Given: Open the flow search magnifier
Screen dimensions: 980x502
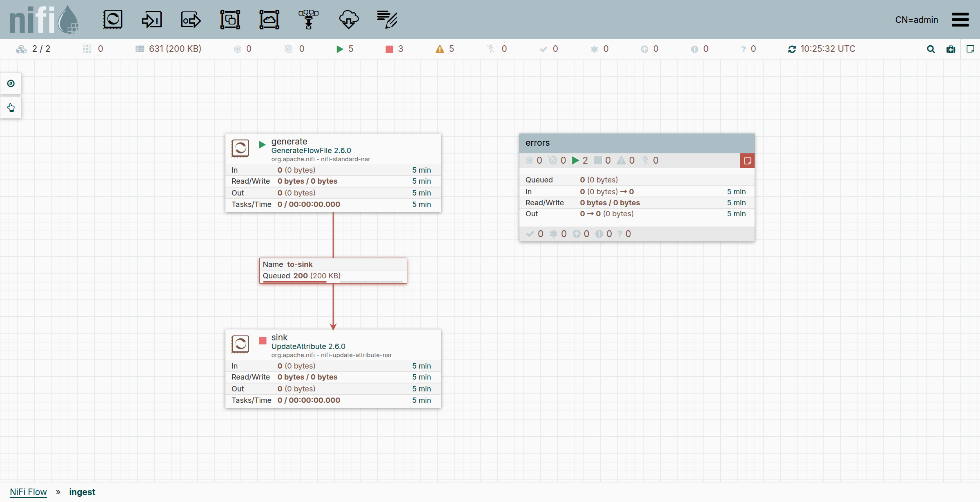Looking at the screenshot, I should (x=931, y=49).
